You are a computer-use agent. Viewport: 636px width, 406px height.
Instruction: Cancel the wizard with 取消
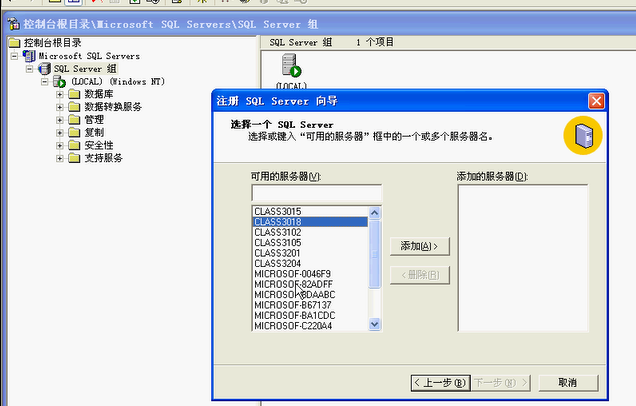pos(568,382)
